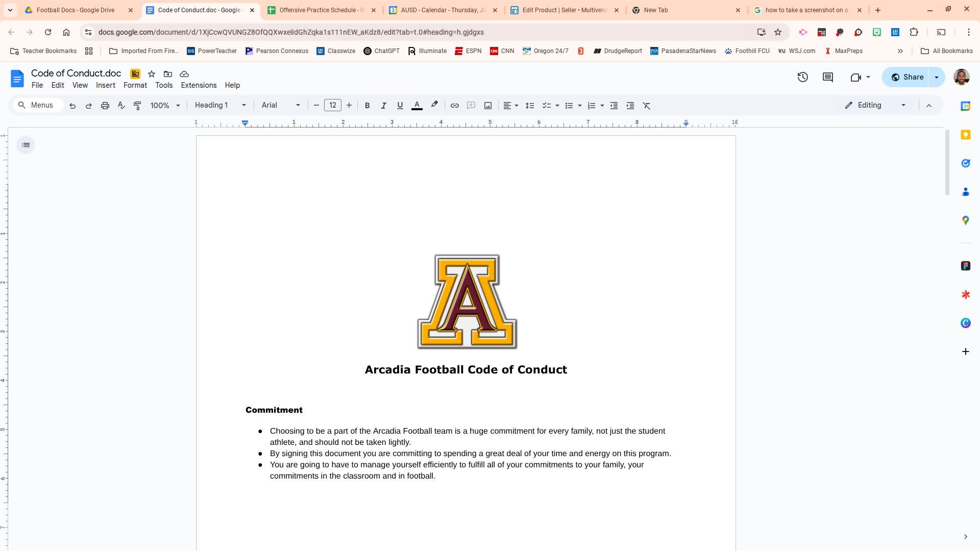
Task: Show document outline
Action: (26, 145)
